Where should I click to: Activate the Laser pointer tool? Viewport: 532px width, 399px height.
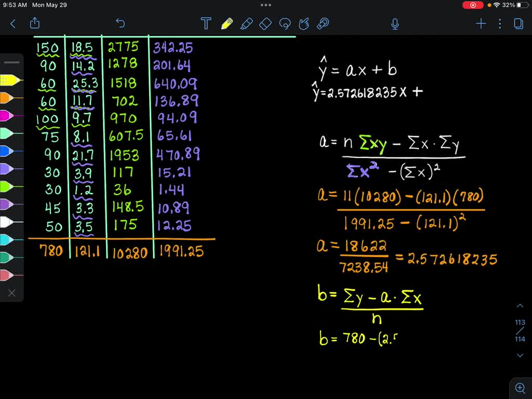323,23
